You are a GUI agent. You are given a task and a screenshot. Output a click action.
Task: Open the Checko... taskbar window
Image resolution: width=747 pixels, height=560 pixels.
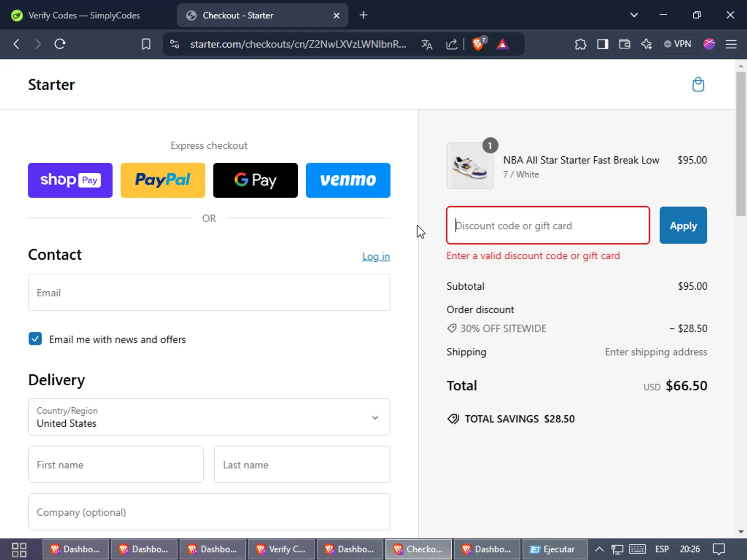(x=418, y=550)
